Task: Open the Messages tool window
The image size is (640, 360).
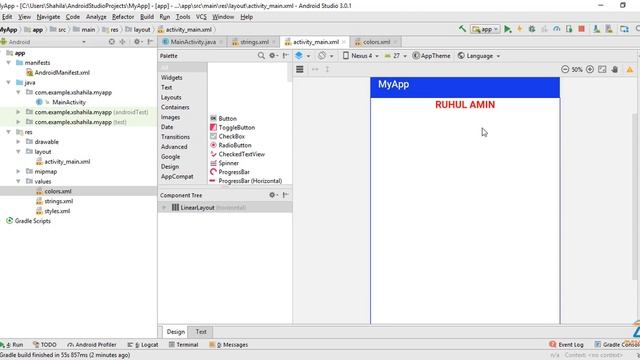Action: [229, 345]
